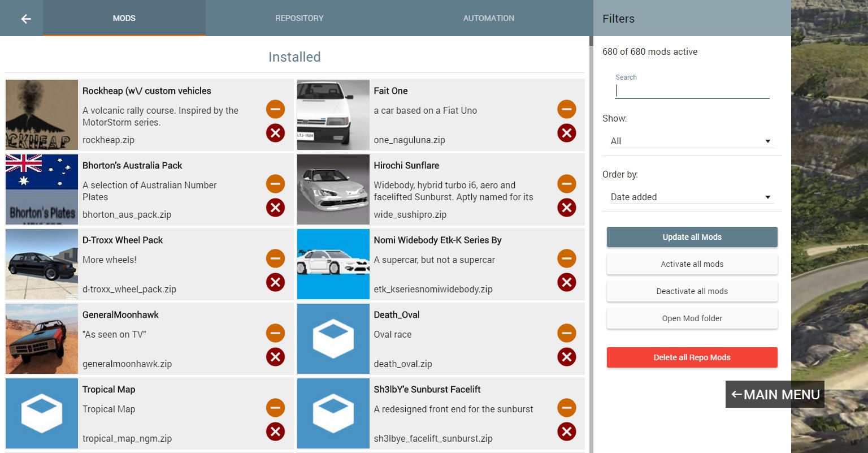Viewport: 868px width, 453px height.
Task: Switch to the Repository tab
Action: pyautogui.click(x=299, y=18)
